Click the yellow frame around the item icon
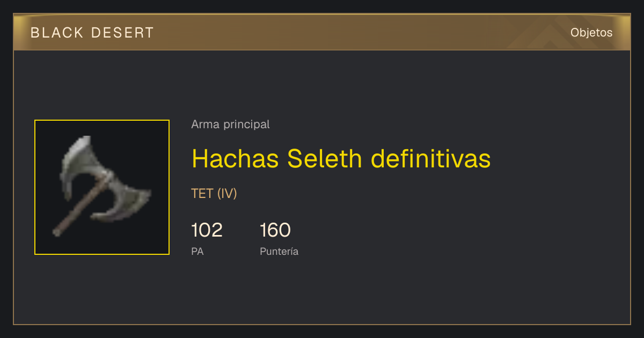644x338 pixels. coord(102,120)
